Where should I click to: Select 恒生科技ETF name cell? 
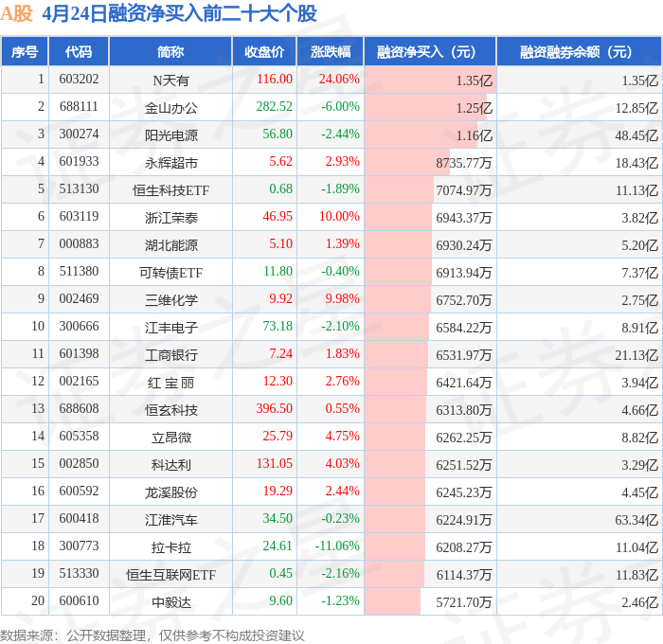(170, 190)
